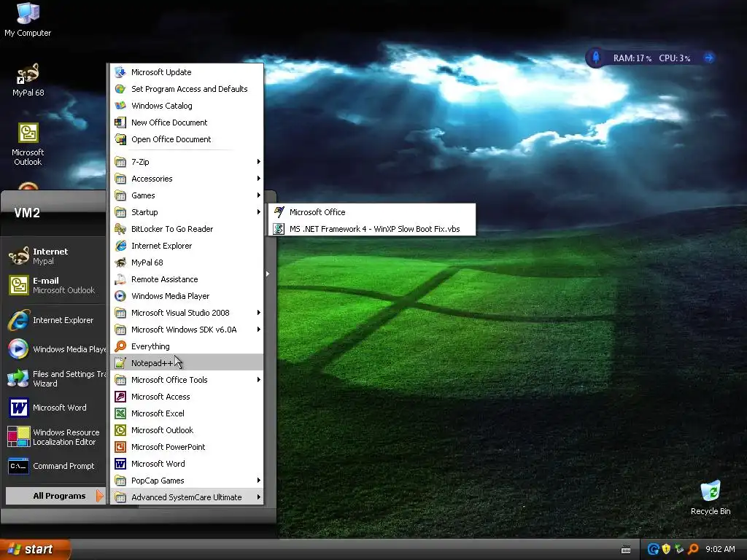This screenshot has width=747, height=560.
Task: Click the Microsoft Excel icon
Action: pos(120,413)
